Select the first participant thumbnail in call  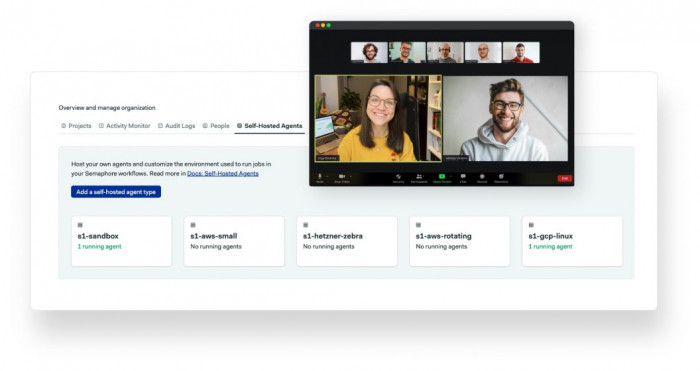(369, 52)
